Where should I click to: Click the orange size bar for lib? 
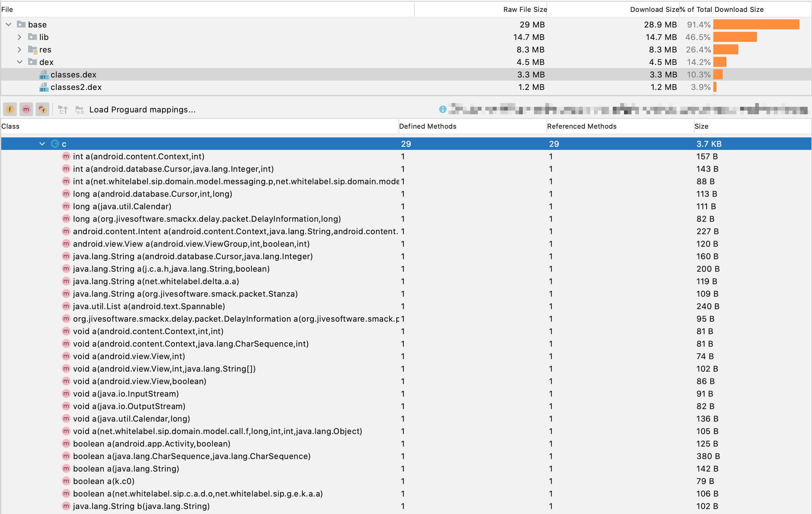click(735, 37)
